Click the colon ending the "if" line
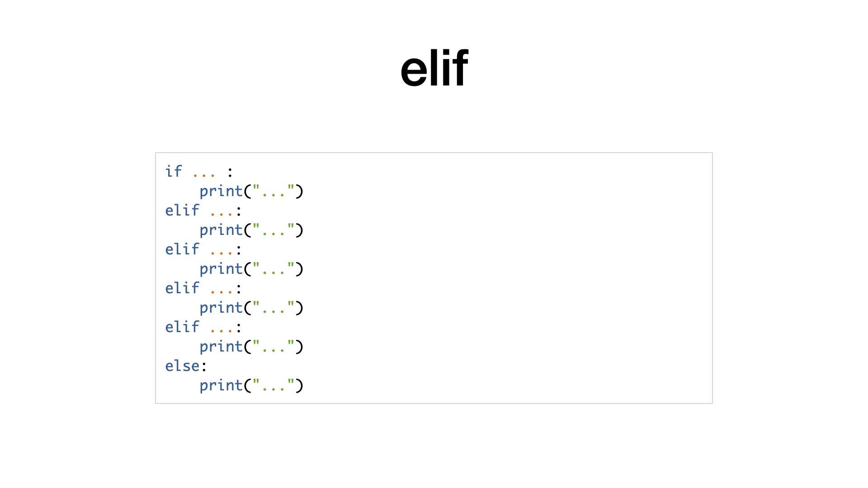Image resolution: width=868 pixels, height=488 pixels. 230,172
